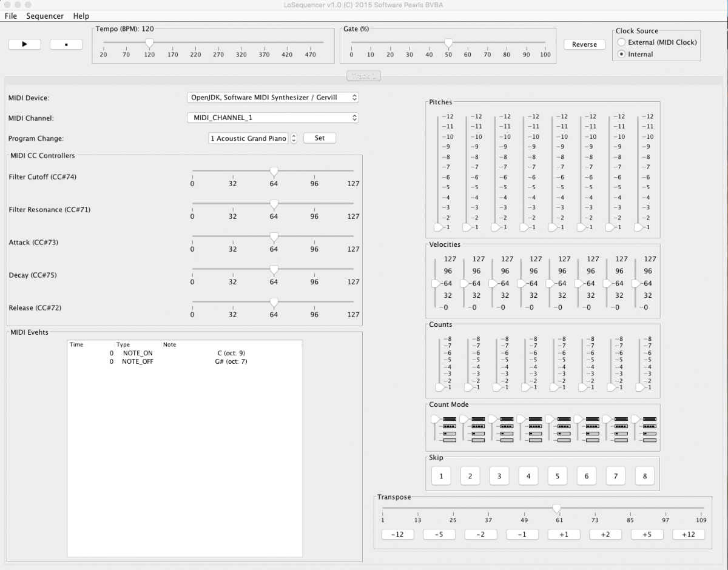Click first step's Count Mode top bar icon
Viewport: 728px width, 570px height.
tap(450, 419)
